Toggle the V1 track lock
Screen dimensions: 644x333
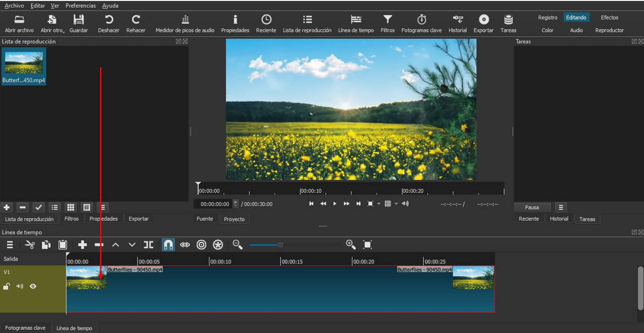(x=7, y=286)
